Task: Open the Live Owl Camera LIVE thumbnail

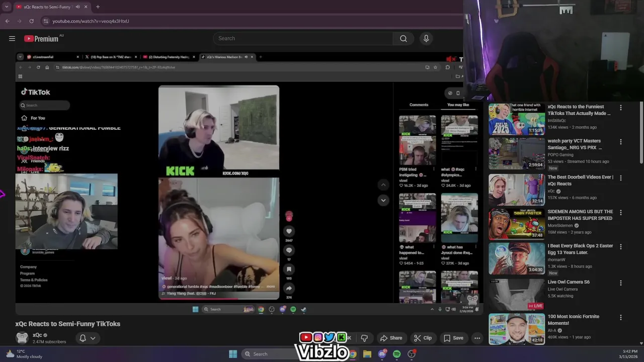Action: tap(517, 295)
